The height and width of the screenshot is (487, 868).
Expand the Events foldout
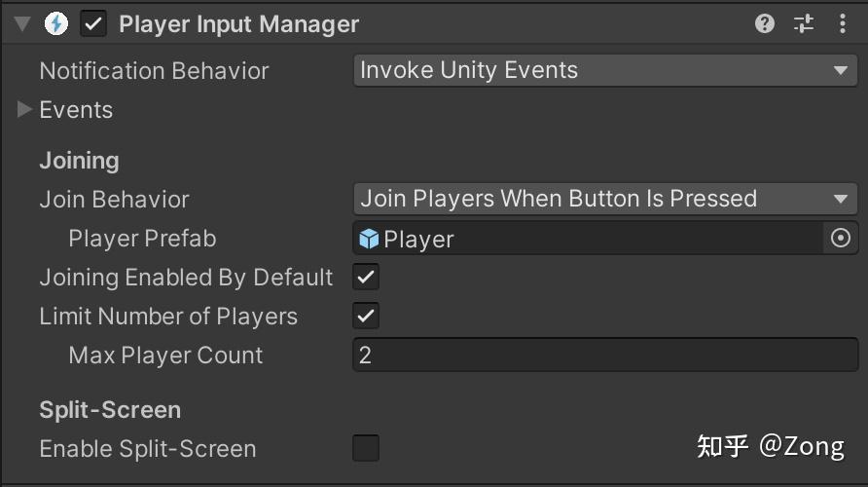(25, 110)
